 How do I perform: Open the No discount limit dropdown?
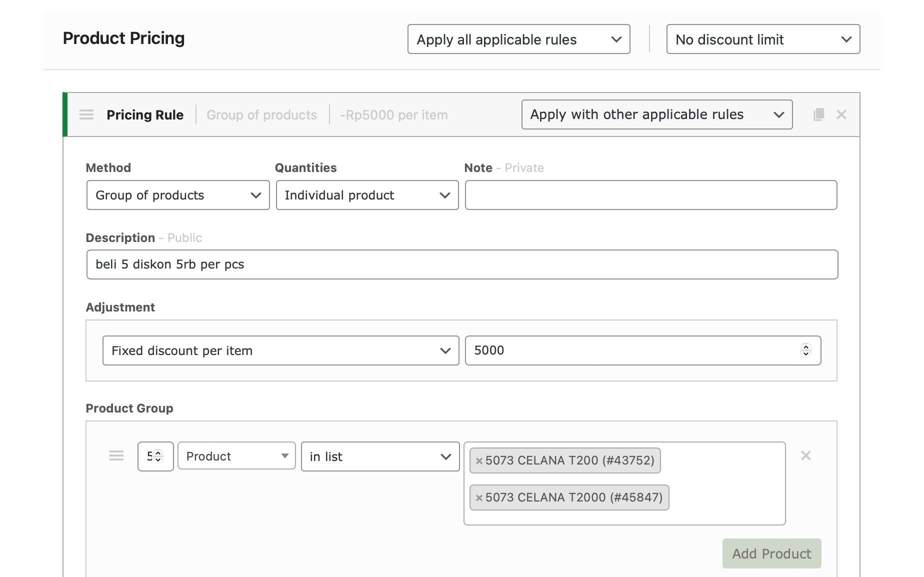tap(762, 39)
